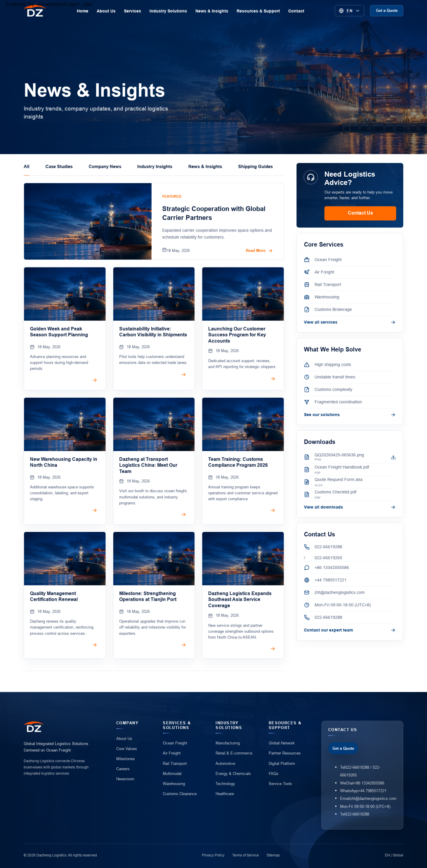Switch to the Industry Insights tab
Viewport: 427px width, 868px height.
(155, 166)
